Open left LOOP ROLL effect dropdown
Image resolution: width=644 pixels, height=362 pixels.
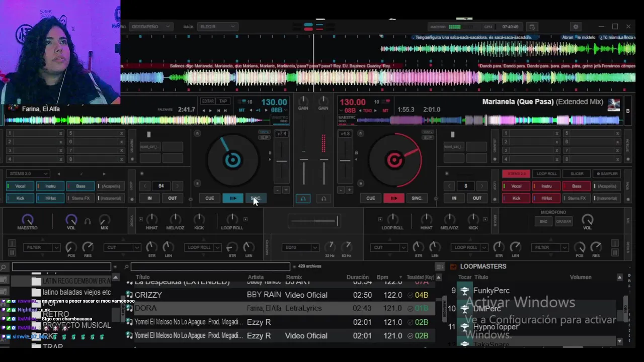click(x=203, y=247)
